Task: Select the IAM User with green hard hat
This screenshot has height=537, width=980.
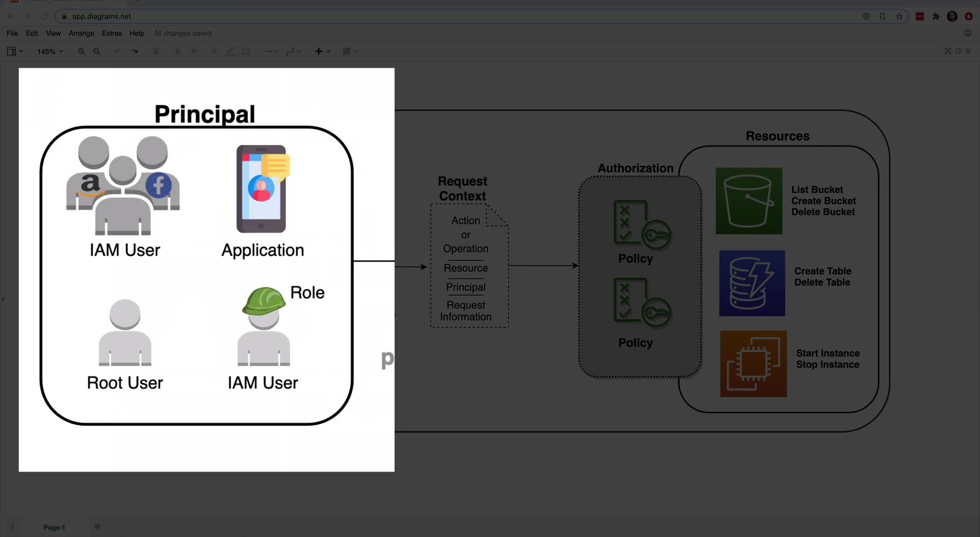Action: pos(264,327)
